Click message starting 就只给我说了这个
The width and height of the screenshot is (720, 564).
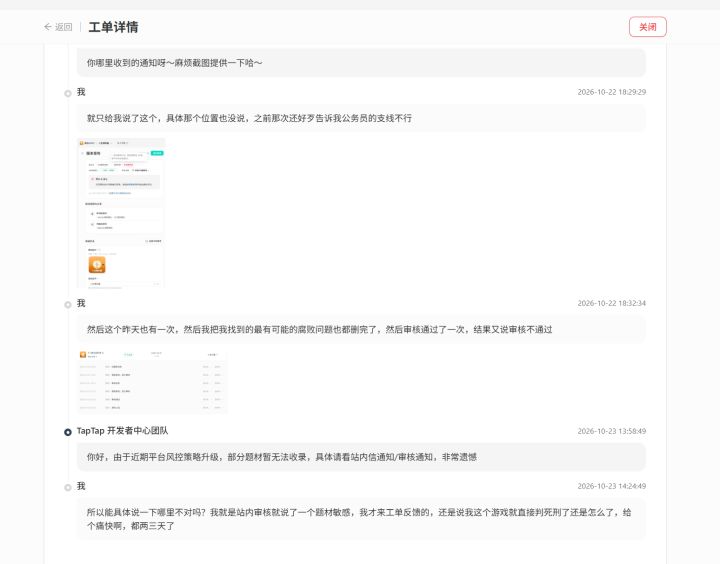click(361, 118)
